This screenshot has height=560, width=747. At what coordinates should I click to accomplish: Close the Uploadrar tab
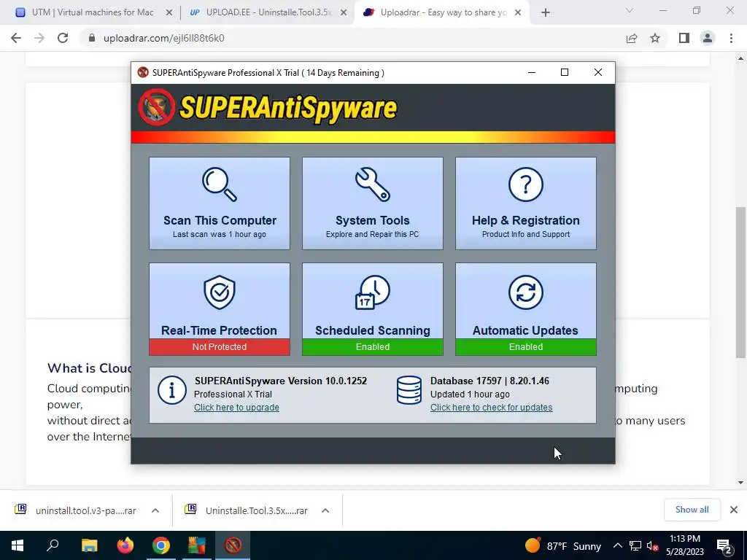(518, 13)
